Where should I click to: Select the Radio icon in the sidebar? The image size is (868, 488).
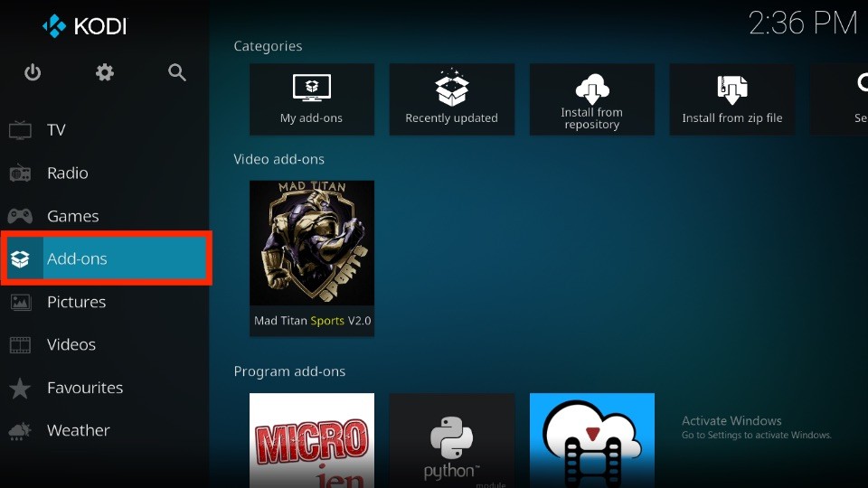(20, 174)
